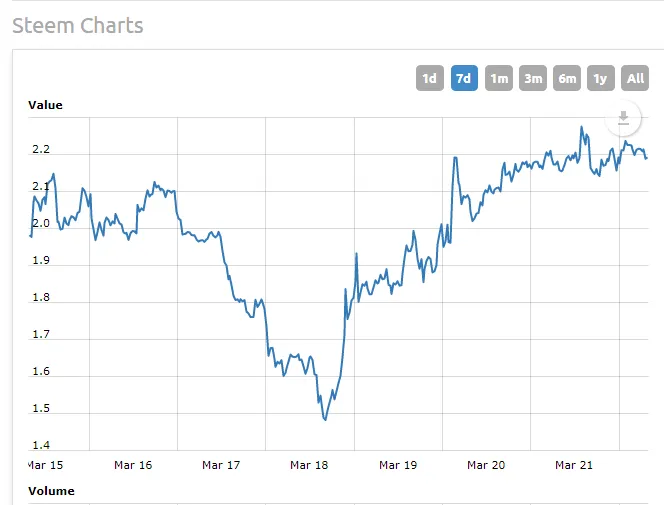Click the Mar 19 date label

pyautogui.click(x=398, y=465)
